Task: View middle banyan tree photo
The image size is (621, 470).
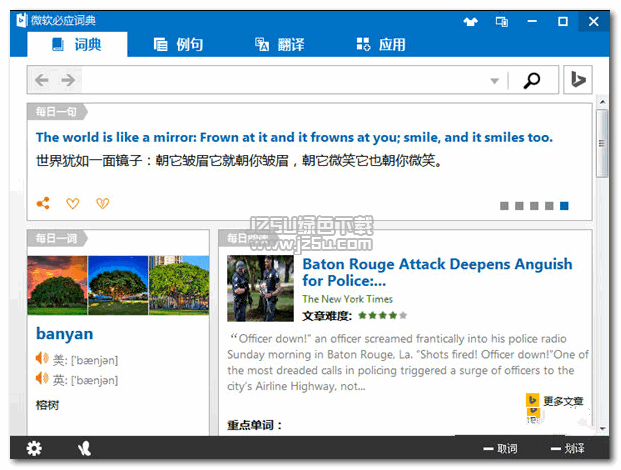Action: [x=118, y=285]
